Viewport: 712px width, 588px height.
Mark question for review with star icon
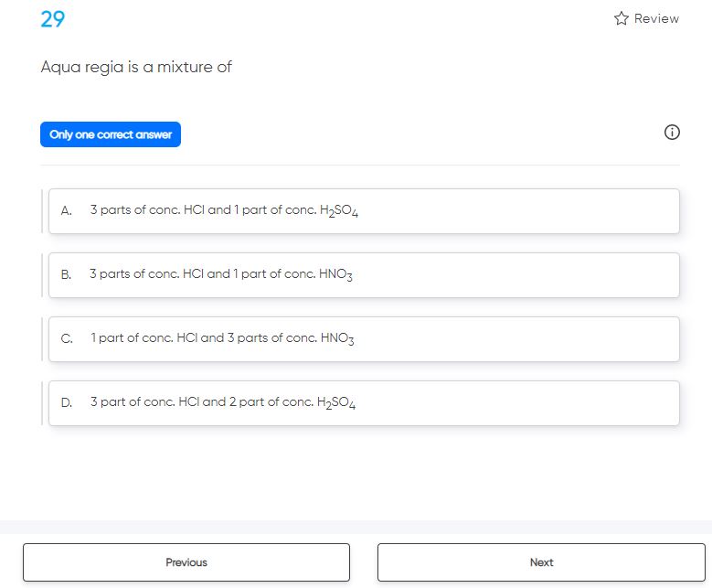click(x=622, y=18)
